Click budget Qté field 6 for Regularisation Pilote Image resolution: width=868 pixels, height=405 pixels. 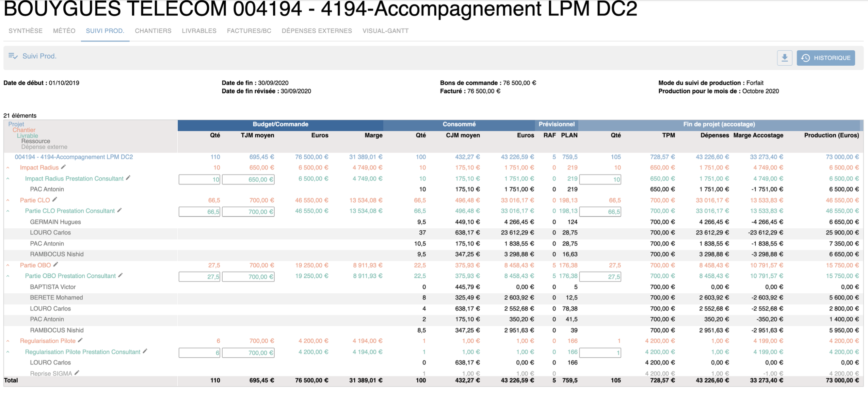pos(199,353)
